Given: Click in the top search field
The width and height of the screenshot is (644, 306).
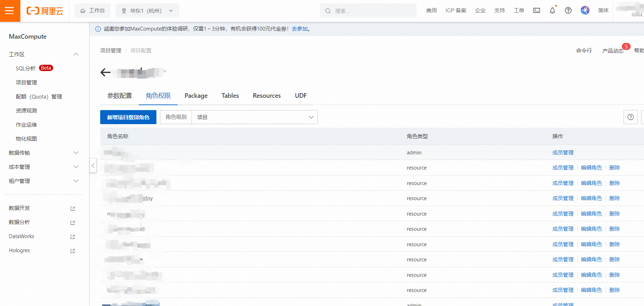Looking at the screenshot, I should [x=368, y=11].
